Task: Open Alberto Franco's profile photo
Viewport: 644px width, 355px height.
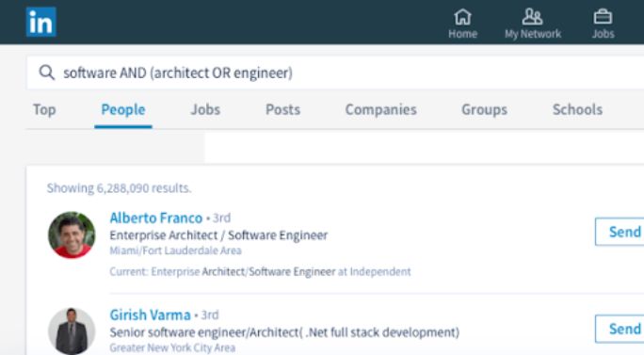Action: pyautogui.click(x=72, y=235)
